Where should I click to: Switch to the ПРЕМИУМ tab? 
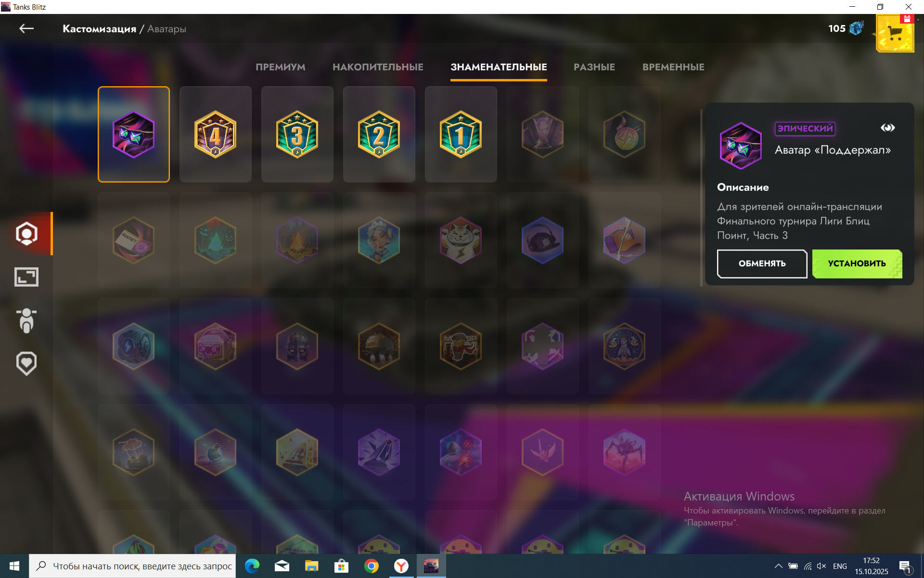point(281,67)
